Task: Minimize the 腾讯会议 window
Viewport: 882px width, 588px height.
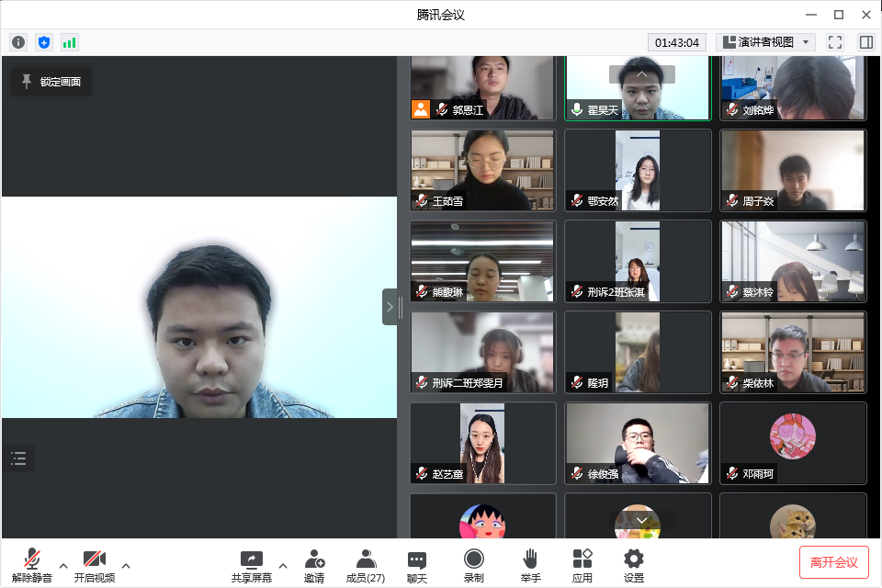Action: (811, 15)
